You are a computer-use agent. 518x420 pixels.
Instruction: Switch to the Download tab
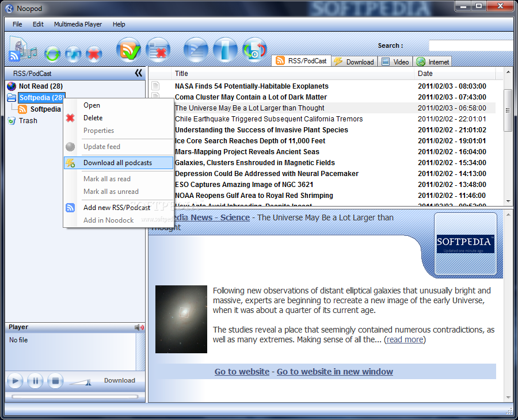click(354, 62)
